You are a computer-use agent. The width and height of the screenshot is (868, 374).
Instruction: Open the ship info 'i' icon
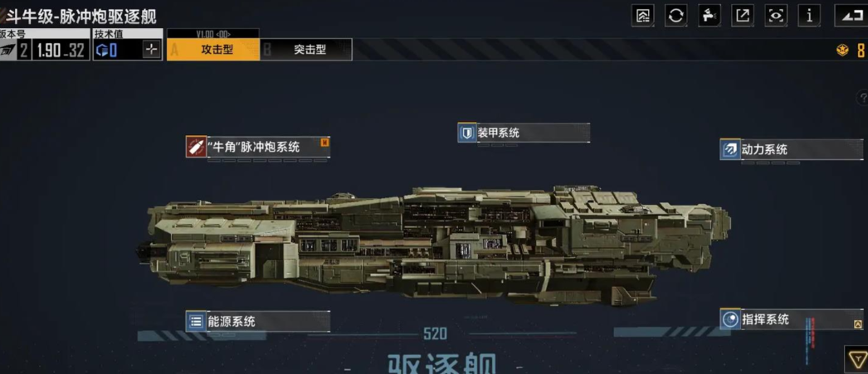(x=809, y=16)
